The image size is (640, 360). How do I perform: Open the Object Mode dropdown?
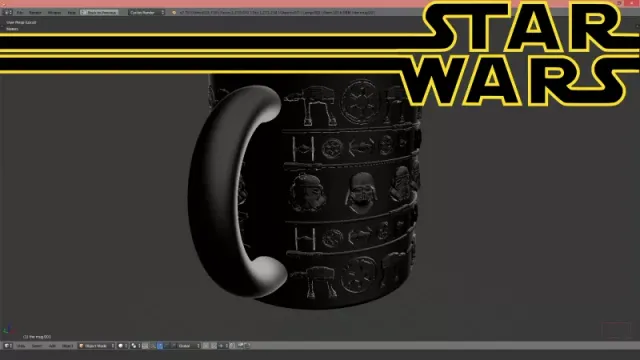pos(96,346)
